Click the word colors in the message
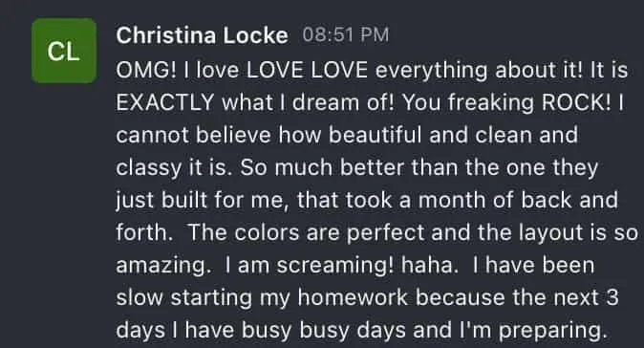 (x=267, y=232)
